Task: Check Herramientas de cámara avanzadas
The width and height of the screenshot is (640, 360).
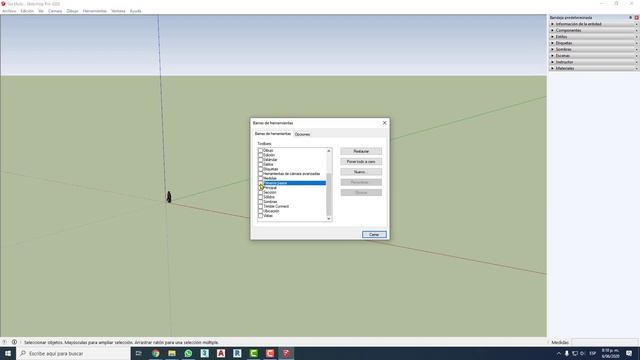Action: coord(260,173)
